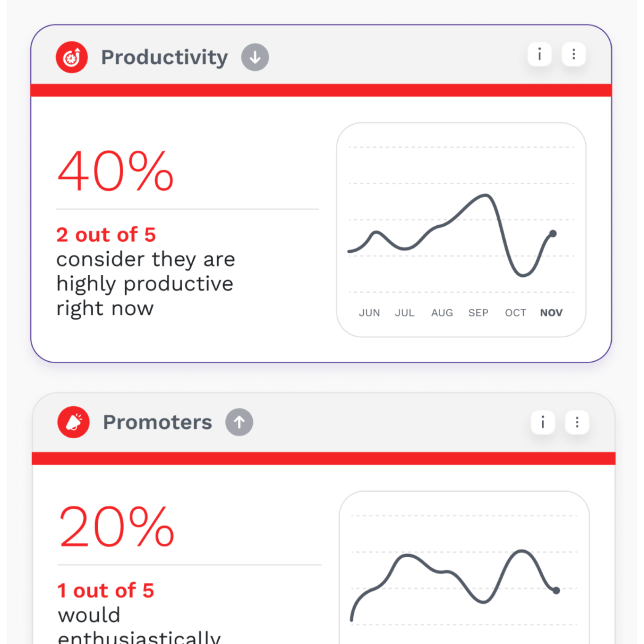Image resolution: width=644 pixels, height=644 pixels.
Task: Open Productivity card info button
Action: tap(540, 54)
